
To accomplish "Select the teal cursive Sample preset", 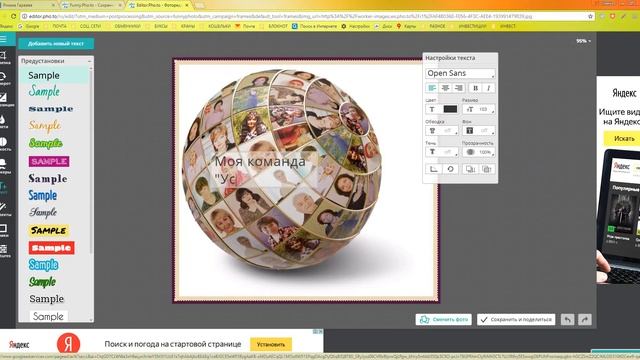I will tap(44, 91).
